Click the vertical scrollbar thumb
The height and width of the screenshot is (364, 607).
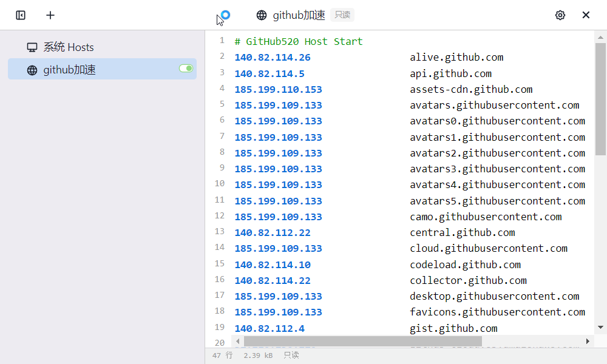[600, 99]
